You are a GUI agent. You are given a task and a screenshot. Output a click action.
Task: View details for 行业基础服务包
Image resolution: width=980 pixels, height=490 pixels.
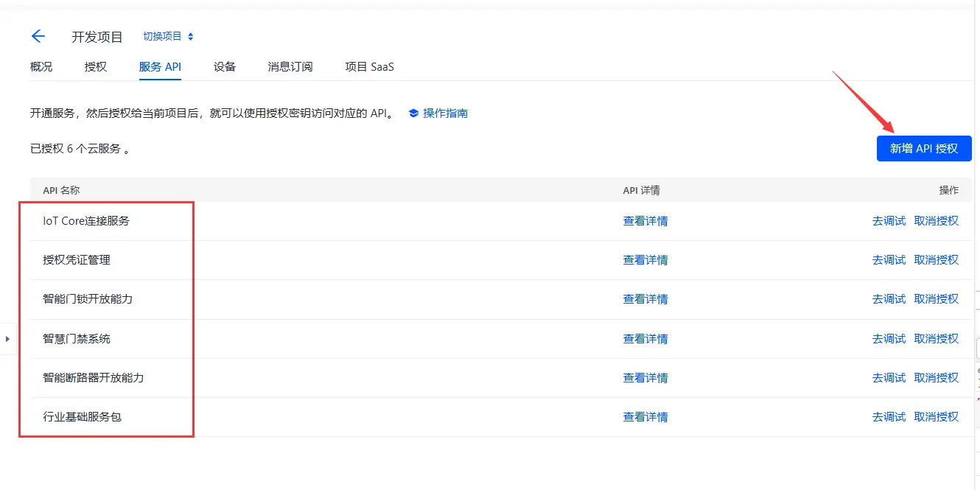pos(645,416)
